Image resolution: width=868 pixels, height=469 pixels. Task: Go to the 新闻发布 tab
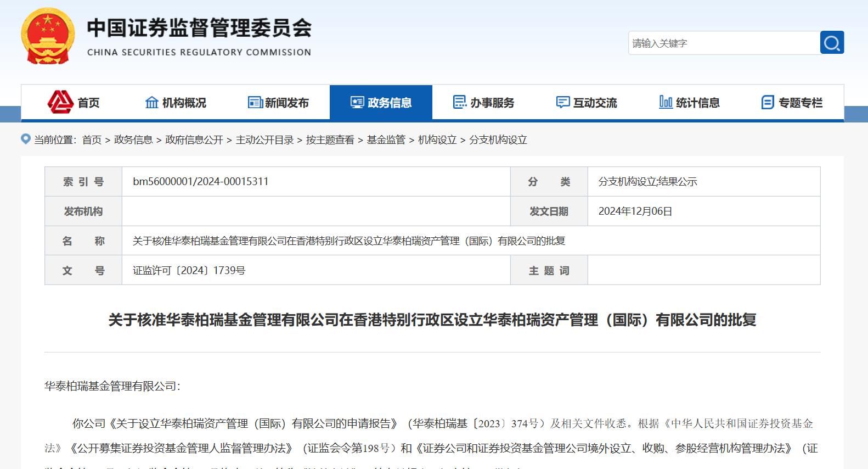278,102
